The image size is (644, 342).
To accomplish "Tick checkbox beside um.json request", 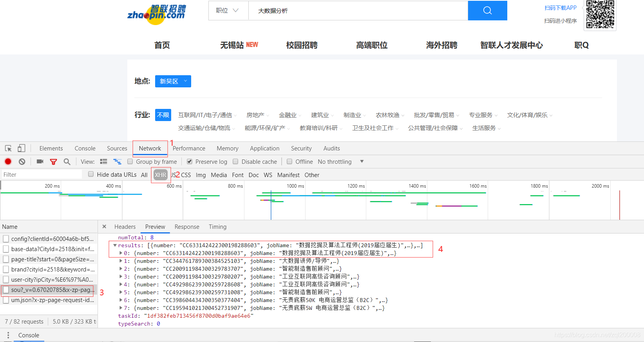I will [x=6, y=300].
